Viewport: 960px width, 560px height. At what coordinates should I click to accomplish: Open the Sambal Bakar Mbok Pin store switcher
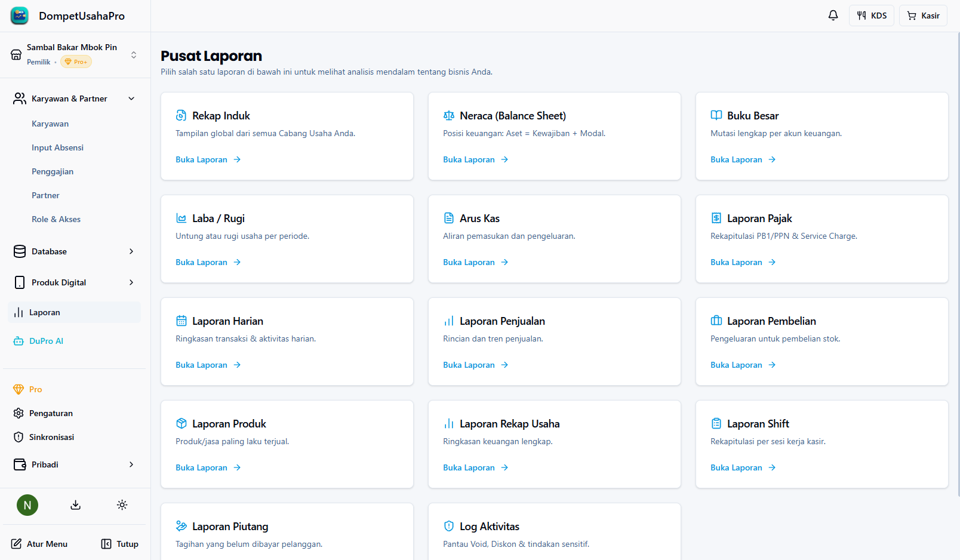75,54
